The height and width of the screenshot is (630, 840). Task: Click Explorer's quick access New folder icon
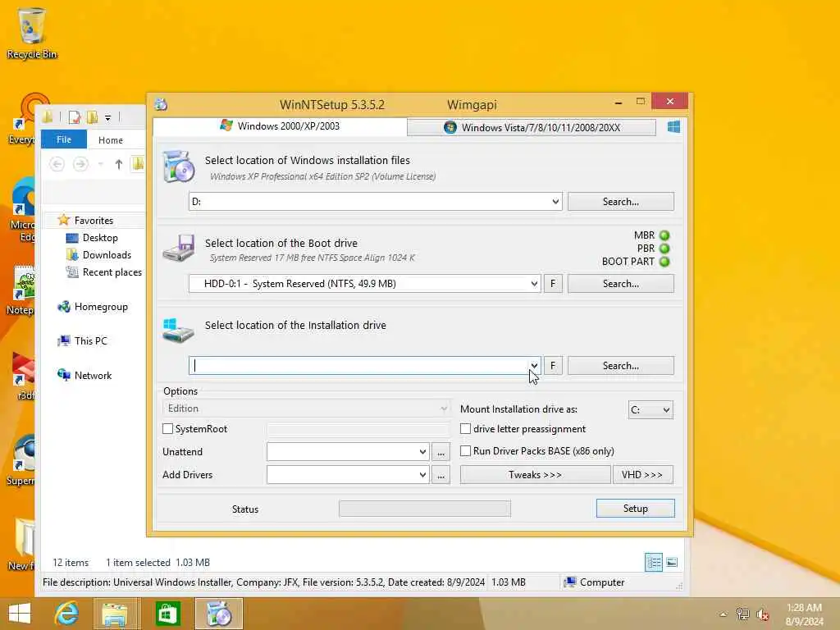[93, 116]
